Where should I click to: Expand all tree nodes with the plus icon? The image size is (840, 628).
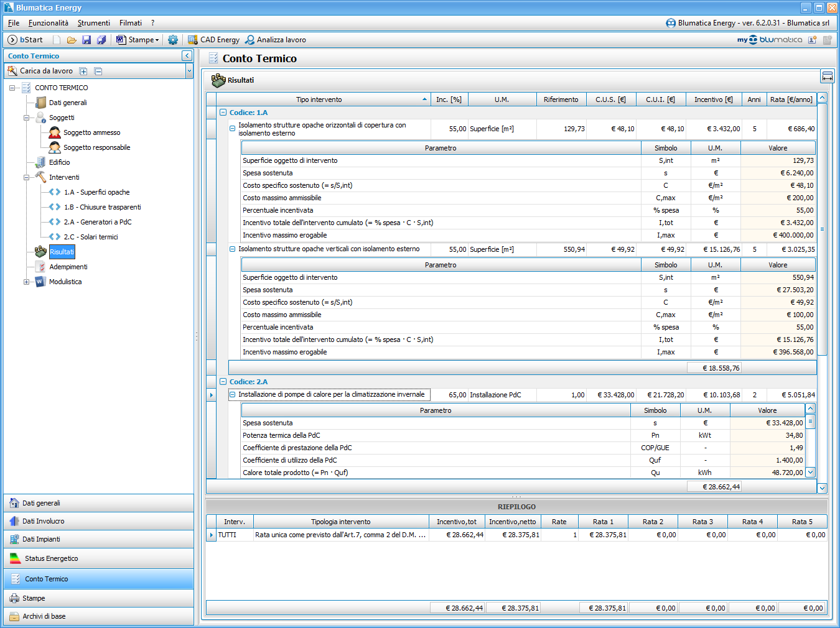click(x=83, y=72)
